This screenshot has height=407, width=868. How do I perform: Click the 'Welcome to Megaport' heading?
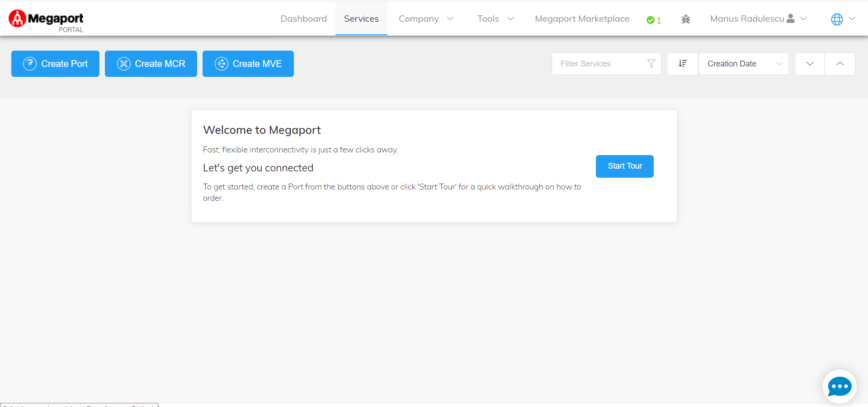[x=262, y=130]
